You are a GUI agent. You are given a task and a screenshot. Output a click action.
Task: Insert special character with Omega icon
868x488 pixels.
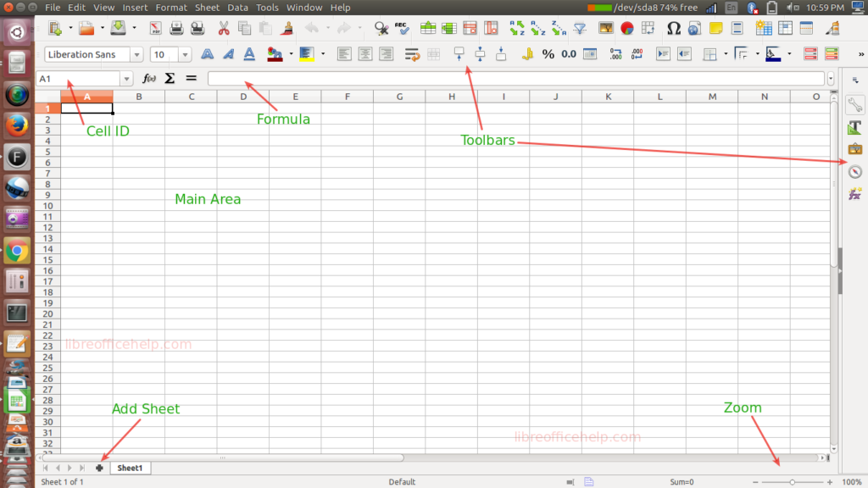[x=674, y=28]
